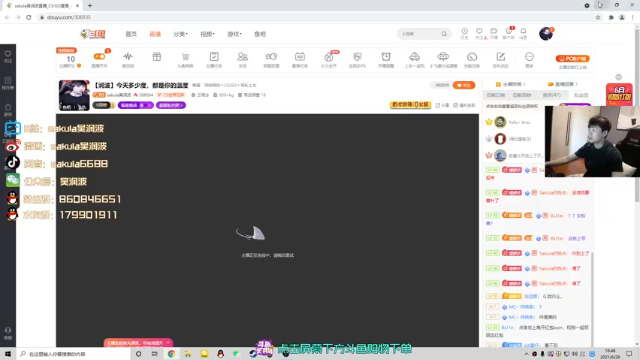This screenshot has height=360, width=640.
Task: Open the car icon in streamer toolbar
Action: point(414,57)
